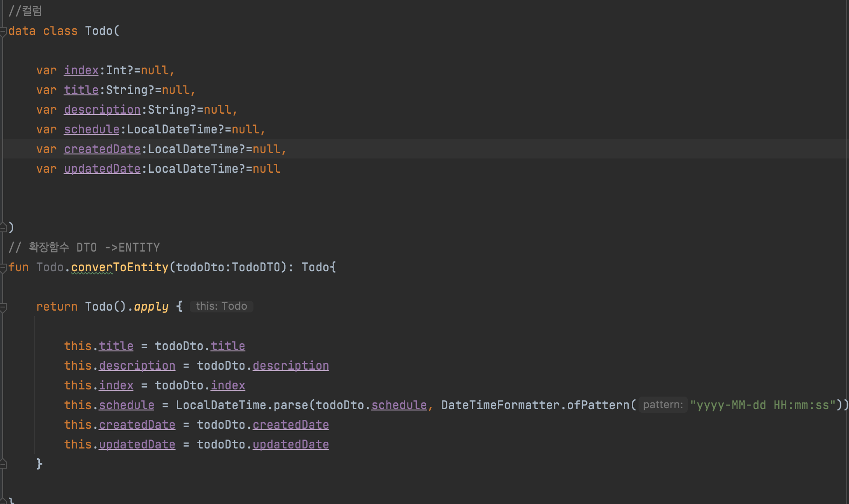Click the converToEntity function name

[120, 267]
